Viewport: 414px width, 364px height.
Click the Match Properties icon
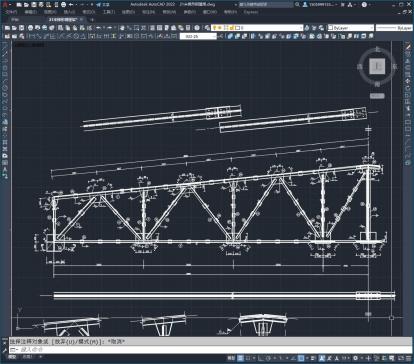[x=82, y=28]
